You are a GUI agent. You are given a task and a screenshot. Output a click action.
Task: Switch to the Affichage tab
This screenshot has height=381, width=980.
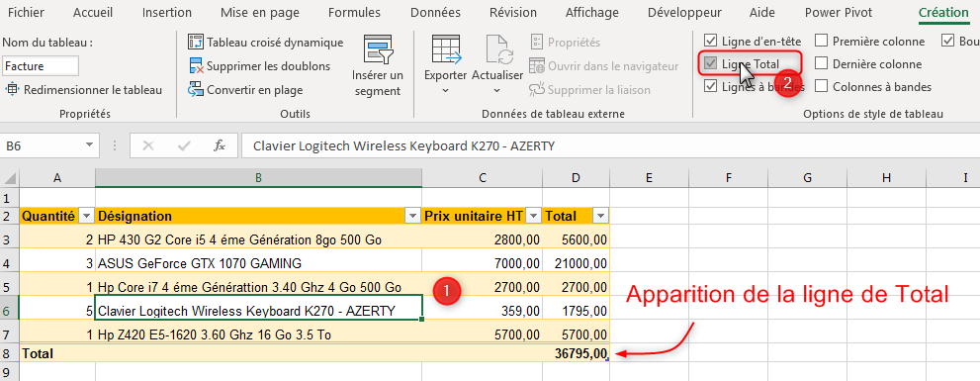point(592,13)
